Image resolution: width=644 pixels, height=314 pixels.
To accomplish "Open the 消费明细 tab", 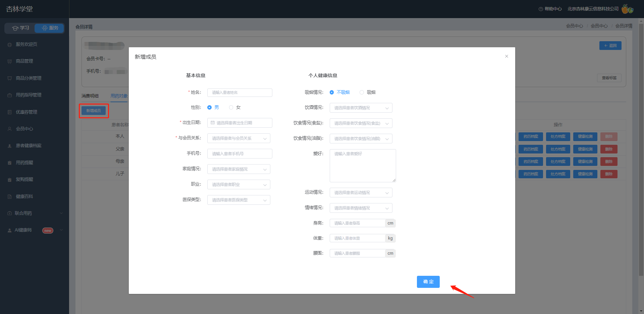I will click(x=90, y=96).
